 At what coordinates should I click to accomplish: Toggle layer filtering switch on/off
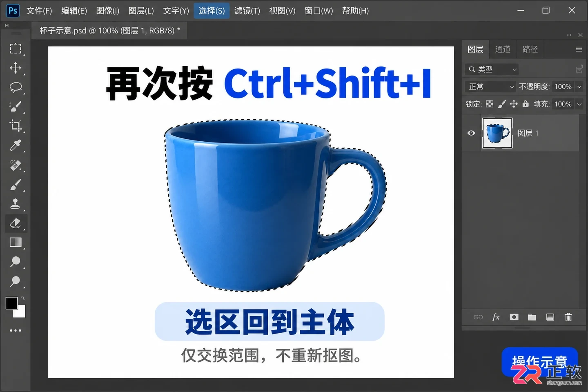pyautogui.click(x=579, y=69)
